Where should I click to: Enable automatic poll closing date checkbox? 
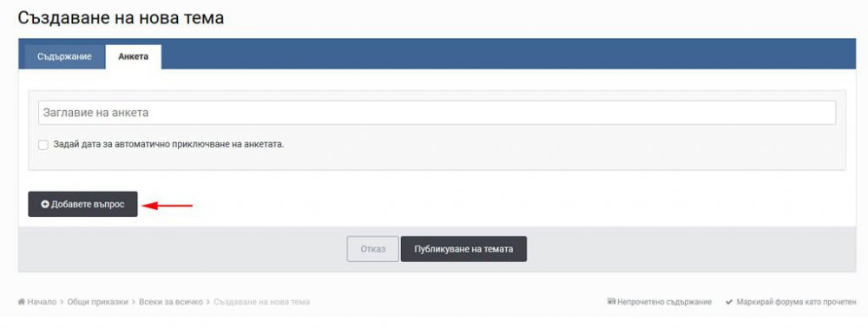(43, 145)
